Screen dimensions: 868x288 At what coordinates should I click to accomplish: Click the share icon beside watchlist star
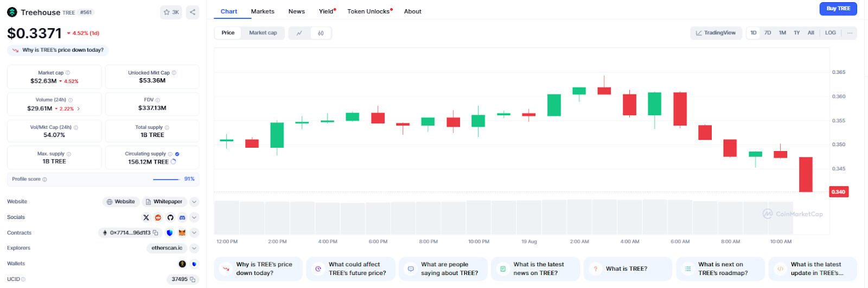[x=193, y=12]
